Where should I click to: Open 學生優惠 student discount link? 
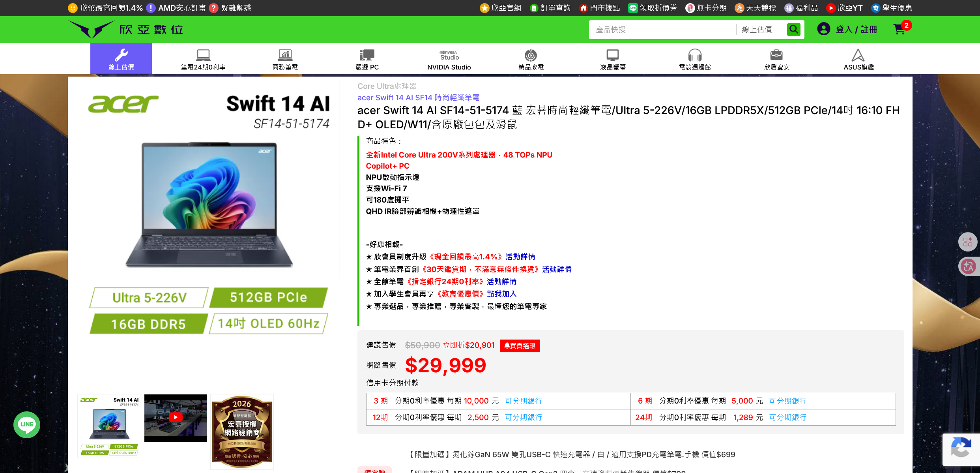click(892, 8)
